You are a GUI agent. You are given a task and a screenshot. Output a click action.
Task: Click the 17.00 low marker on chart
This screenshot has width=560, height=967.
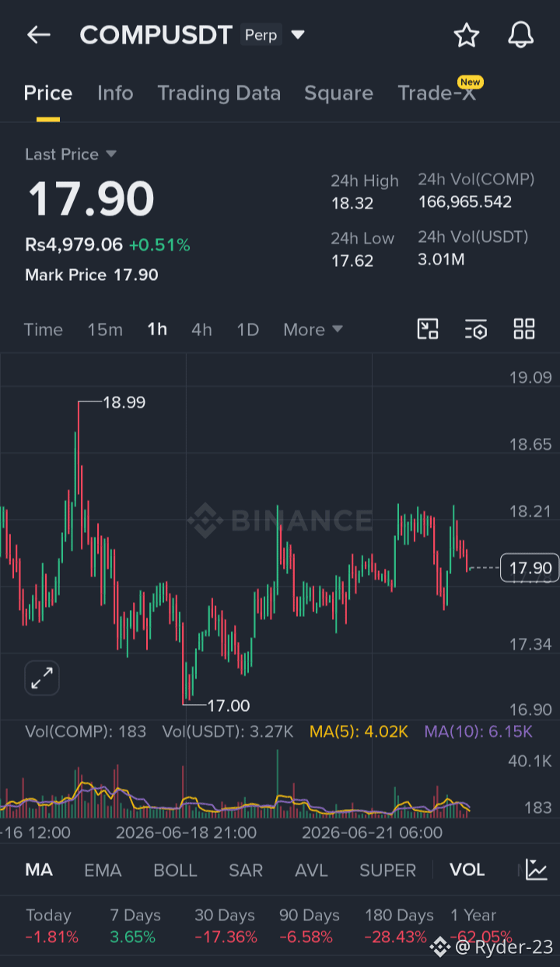point(229,706)
